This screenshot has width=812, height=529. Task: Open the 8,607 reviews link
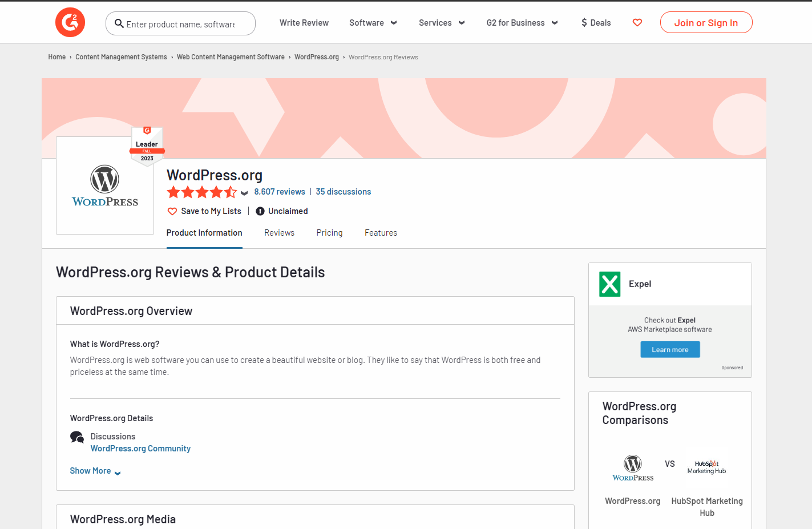click(280, 192)
